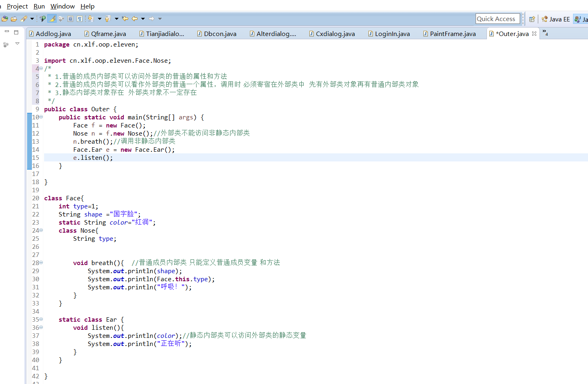The image size is (588, 384).
Task: Click the Forward navigation arrow
Action: [152, 19]
